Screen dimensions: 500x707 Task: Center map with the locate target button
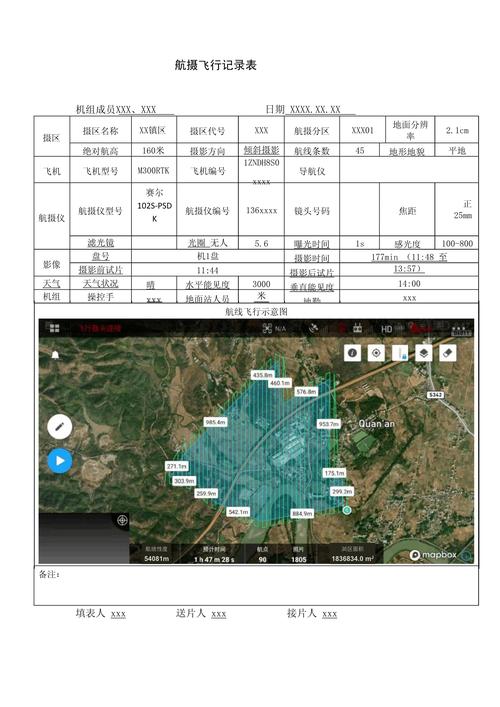click(376, 353)
